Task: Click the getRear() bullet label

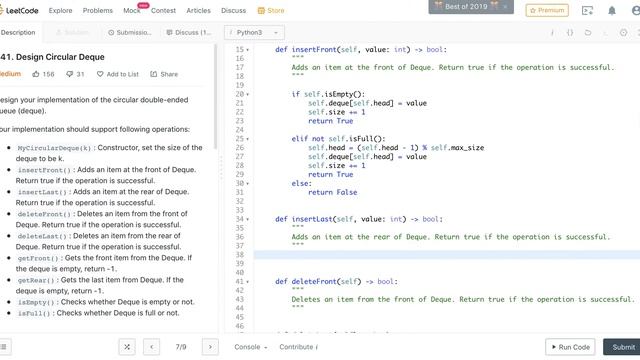Action: 36,280
